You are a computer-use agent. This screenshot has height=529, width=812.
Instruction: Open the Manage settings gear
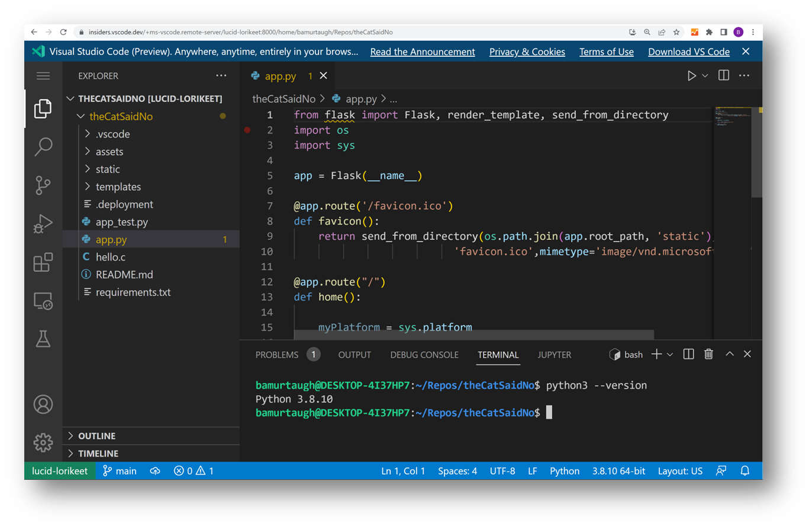[42, 442]
